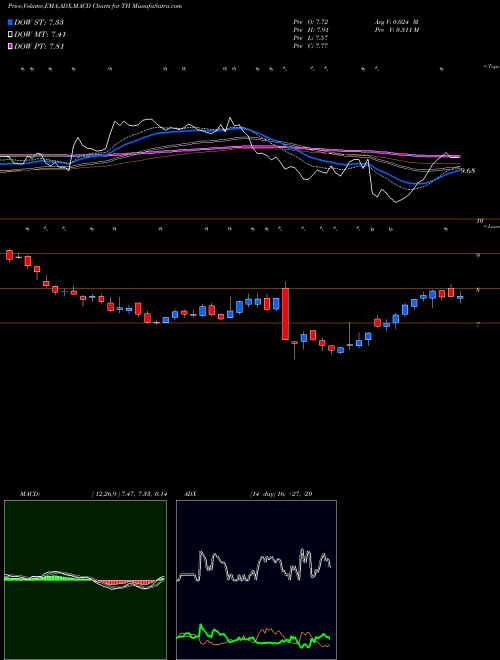The image size is (500, 660).
Task: Click the white DOW MT legend swatch
Action: [10, 35]
